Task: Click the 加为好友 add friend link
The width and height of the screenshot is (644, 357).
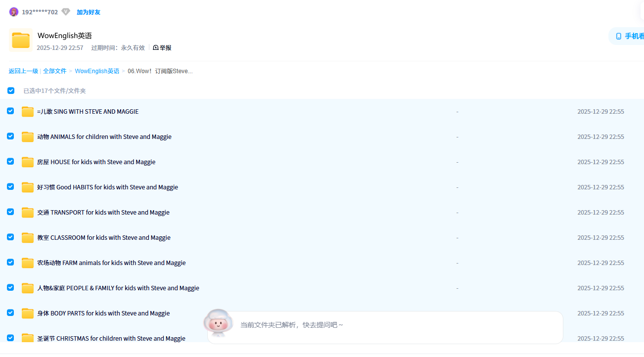Action: point(89,12)
